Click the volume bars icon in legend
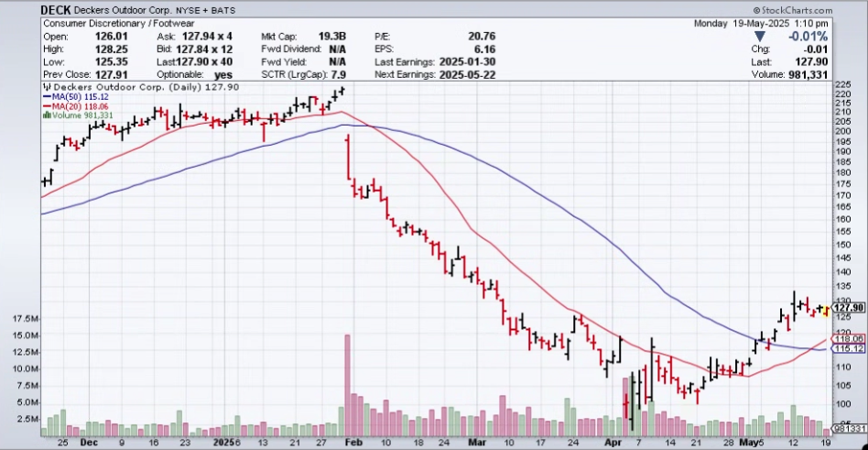868x450 pixels. (x=46, y=115)
